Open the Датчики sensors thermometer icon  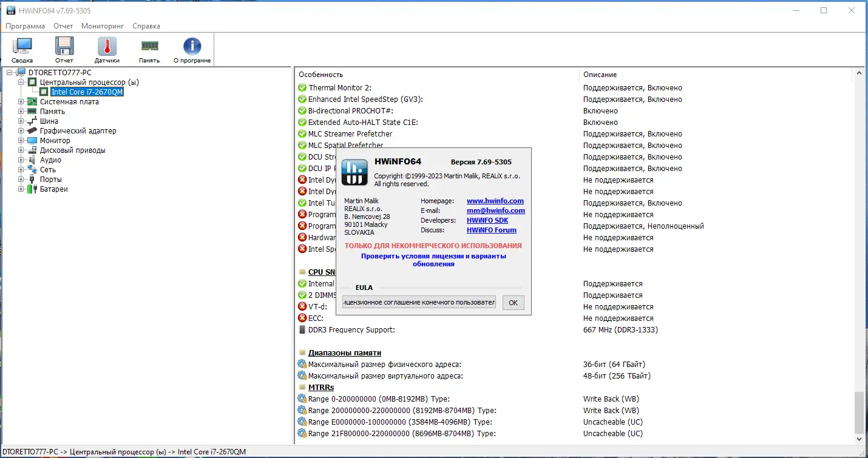[107, 50]
